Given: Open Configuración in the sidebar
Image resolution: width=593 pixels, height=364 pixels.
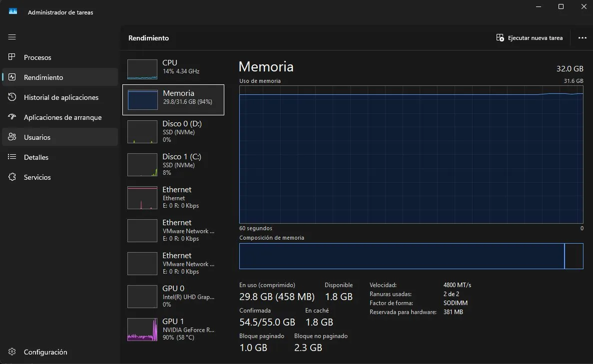Looking at the screenshot, I should pos(60,352).
